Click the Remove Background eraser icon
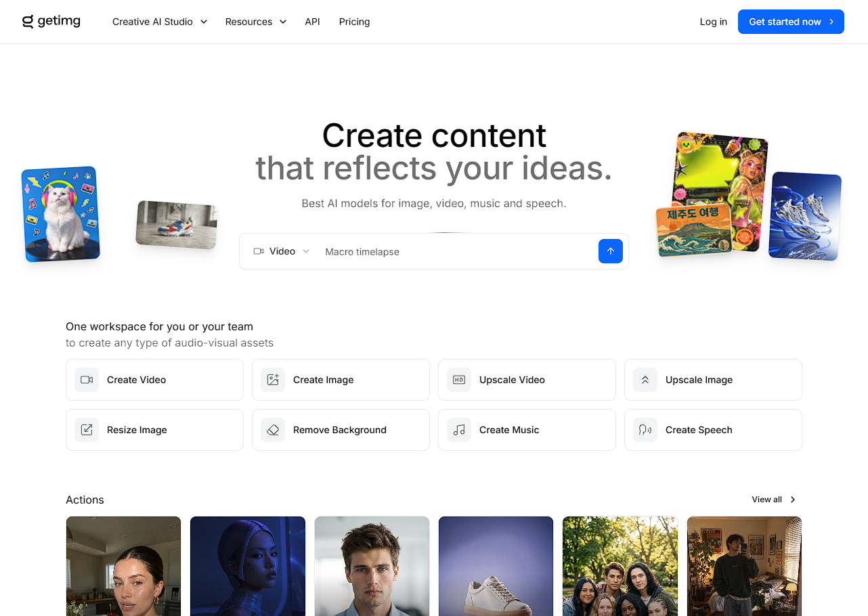Image resolution: width=868 pixels, height=616 pixels. pos(273,430)
